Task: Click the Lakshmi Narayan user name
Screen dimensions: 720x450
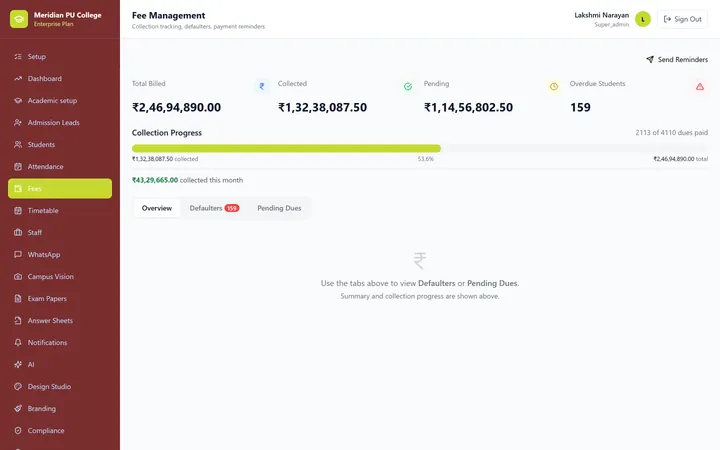Action: click(x=602, y=15)
